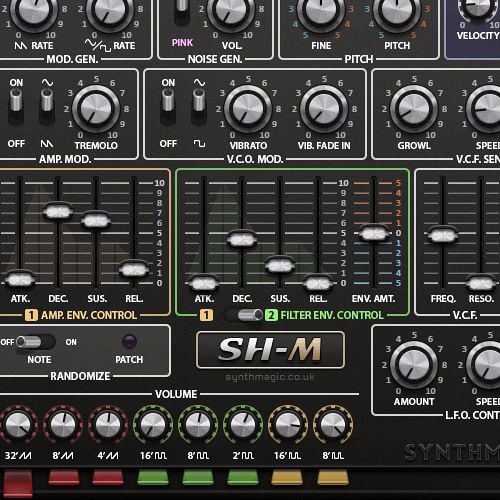Click the green tab under 16' pulse
The image size is (500, 500).
(153, 478)
